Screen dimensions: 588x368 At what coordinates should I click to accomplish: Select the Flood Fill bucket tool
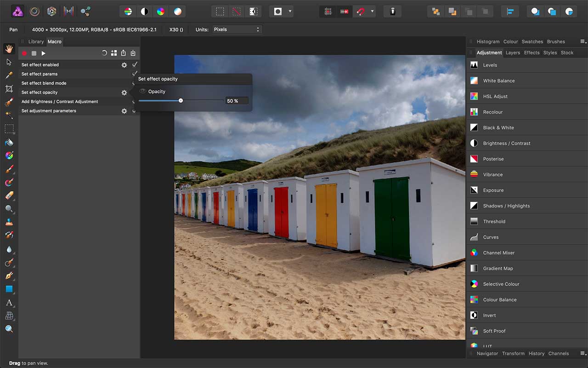pyautogui.click(x=9, y=142)
